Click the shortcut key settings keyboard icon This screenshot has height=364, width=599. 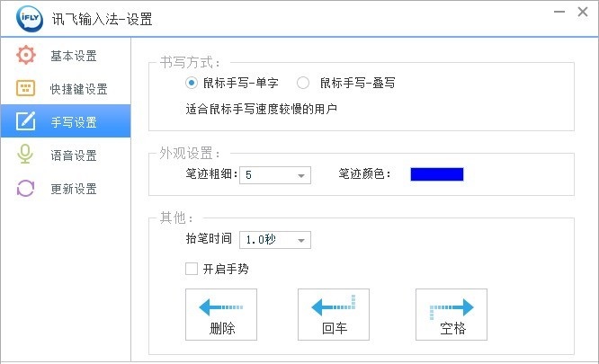pyautogui.click(x=26, y=88)
